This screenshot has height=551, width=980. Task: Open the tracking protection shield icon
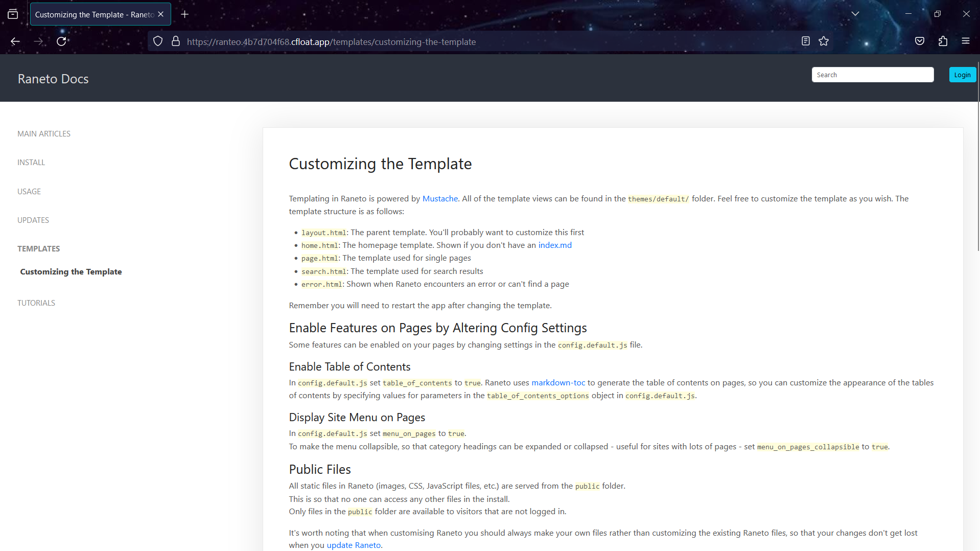(158, 41)
